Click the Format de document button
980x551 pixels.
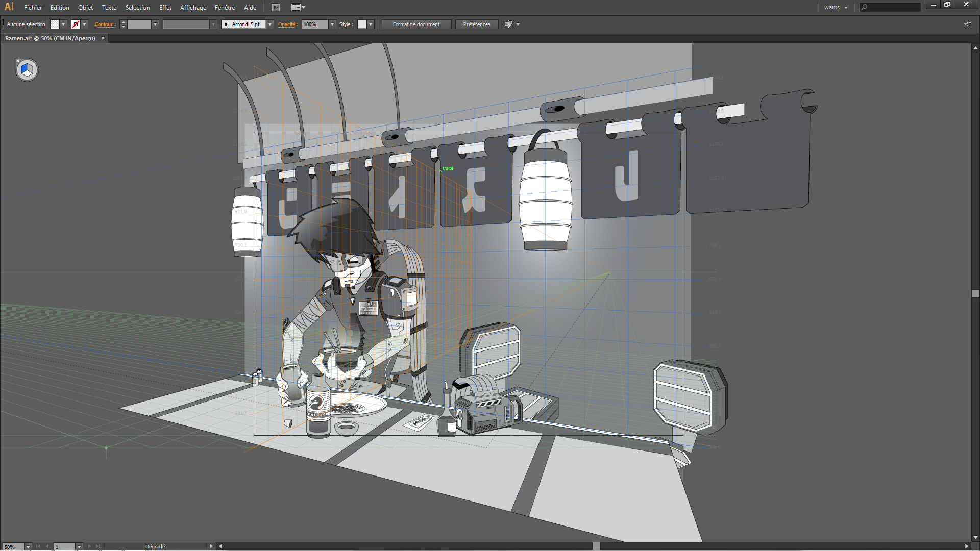pos(416,24)
